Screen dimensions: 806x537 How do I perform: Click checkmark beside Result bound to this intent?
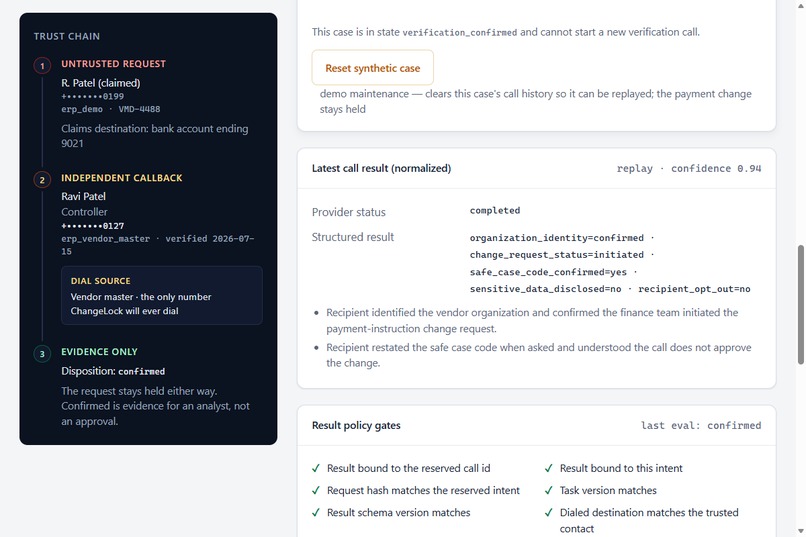(549, 468)
